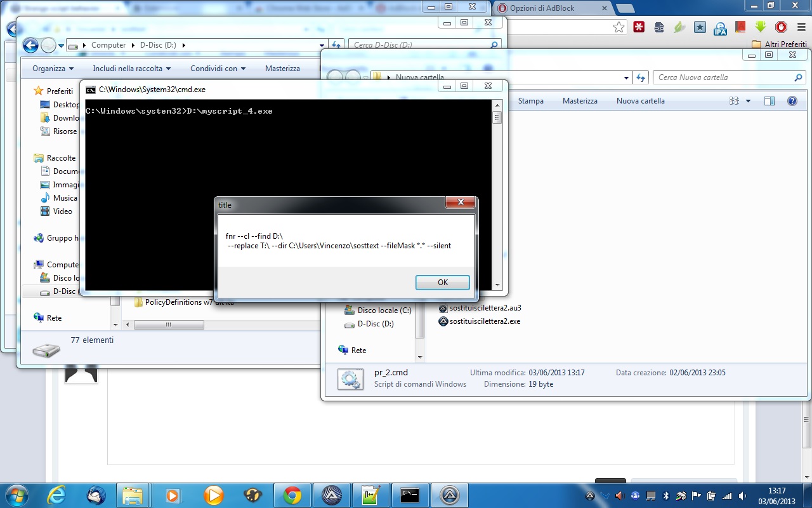The image size is (812, 508).
Task: Expand the D-Disc address bar history dropdown
Action: tap(322, 45)
